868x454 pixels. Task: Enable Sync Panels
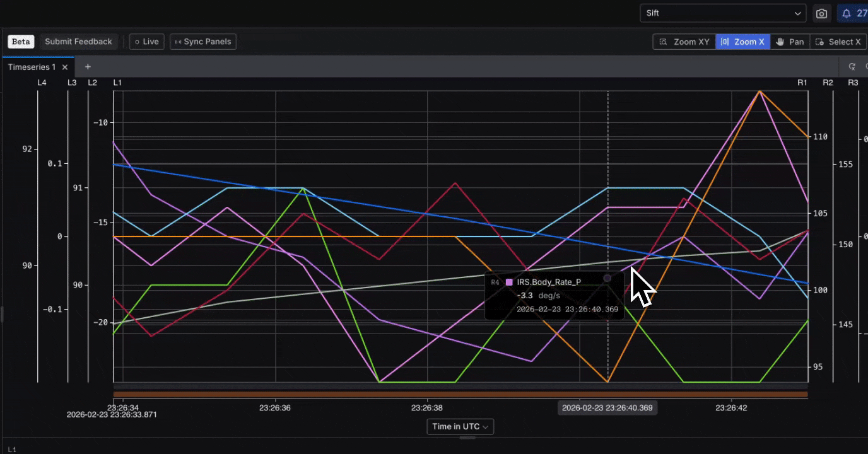point(202,42)
